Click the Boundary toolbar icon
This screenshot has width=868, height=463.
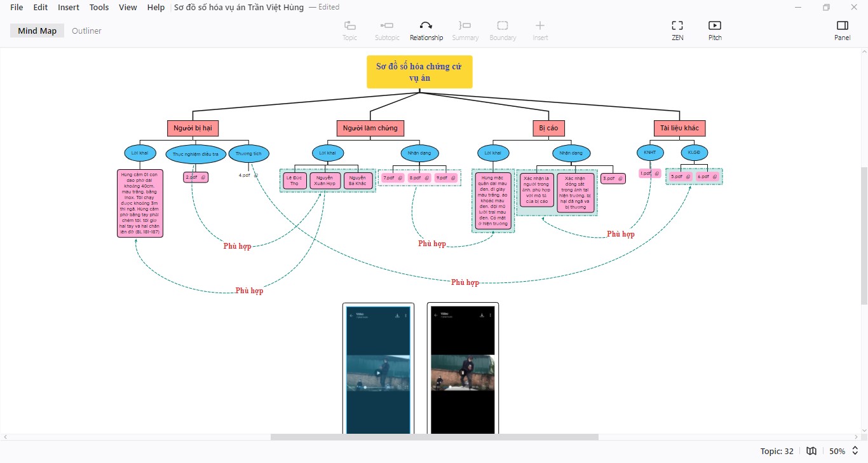(x=503, y=25)
